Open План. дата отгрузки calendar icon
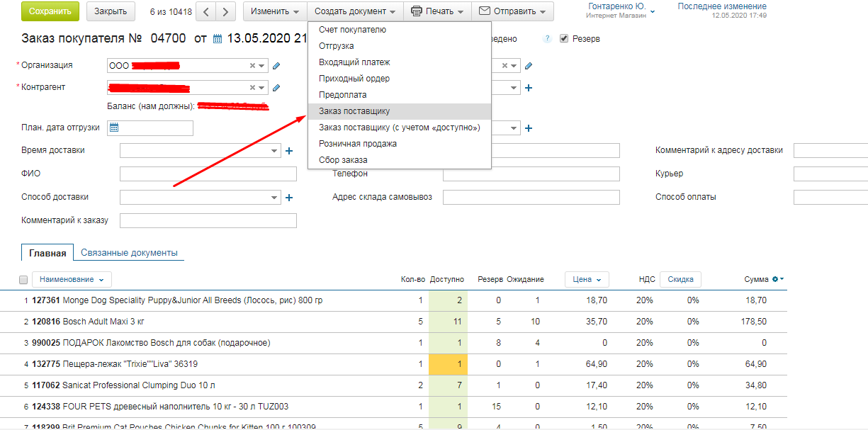868x430 pixels. (x=114, y=128)
